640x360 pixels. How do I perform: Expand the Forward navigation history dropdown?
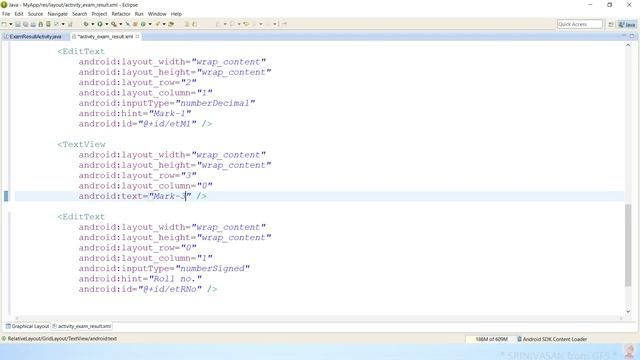pyautogui.click(x=275, y=24)
